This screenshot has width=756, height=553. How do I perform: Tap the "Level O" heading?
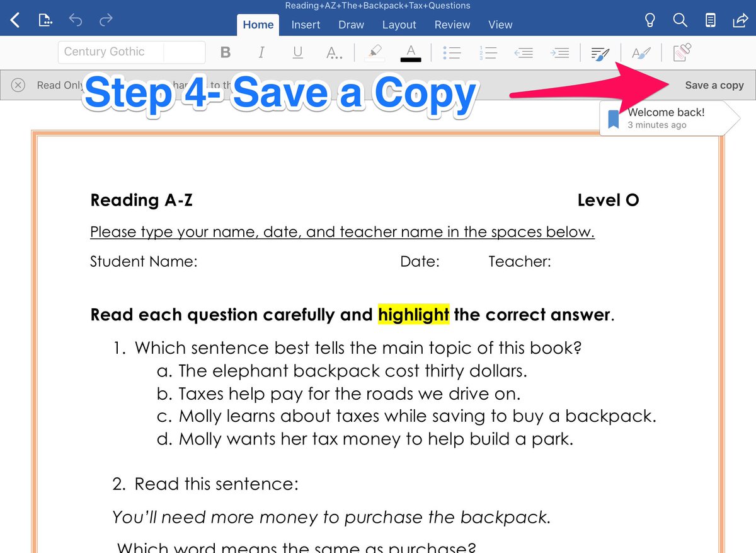608,201
